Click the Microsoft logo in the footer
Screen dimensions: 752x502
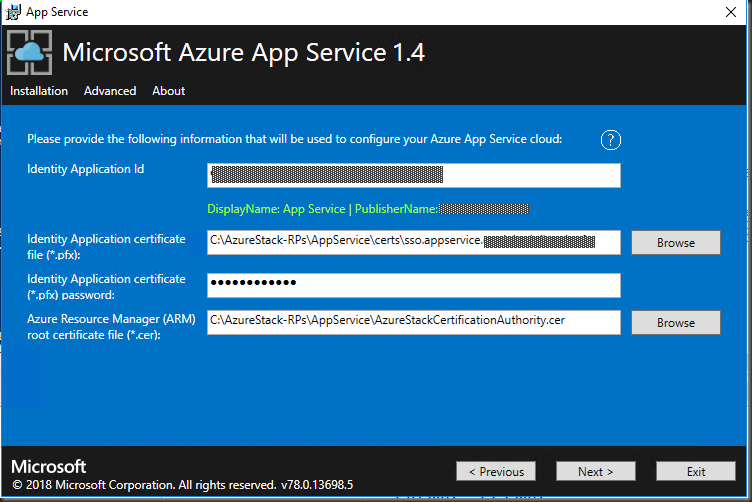pyautogui.click(x=48, y=467)
